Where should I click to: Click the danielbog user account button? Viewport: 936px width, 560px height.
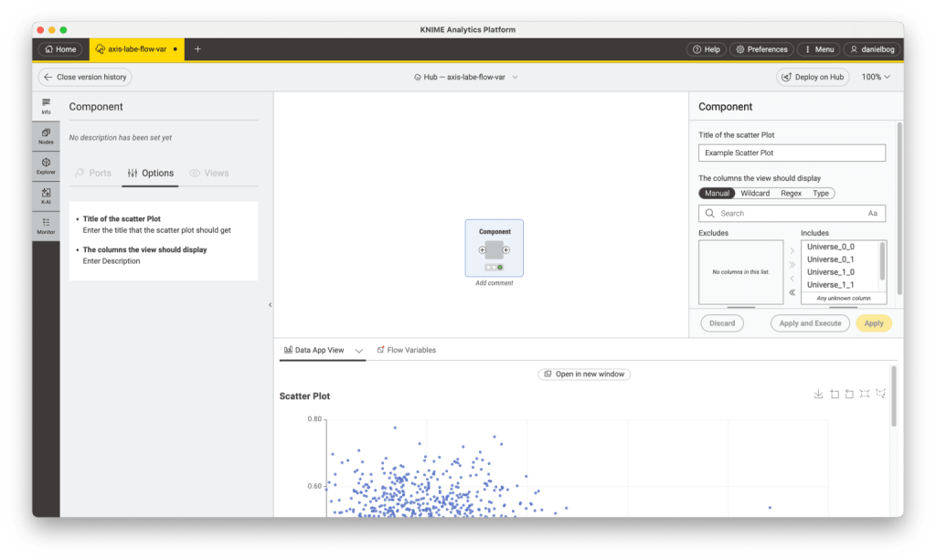tap(872, 49)
